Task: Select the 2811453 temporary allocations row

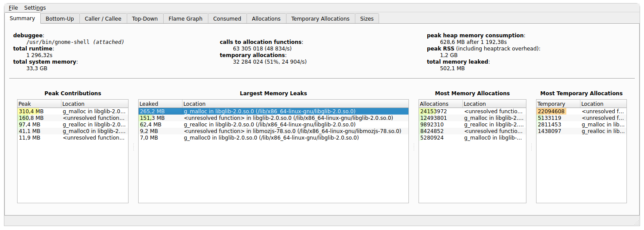Action: (581, 124)
